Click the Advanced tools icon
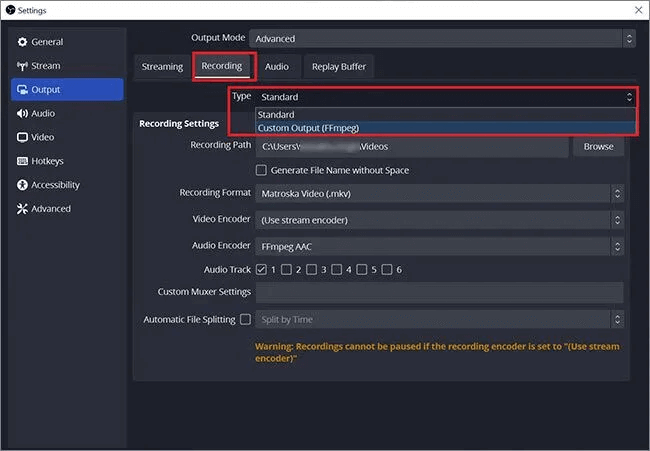Screen dimensions: 650x451 click(22, 209)
